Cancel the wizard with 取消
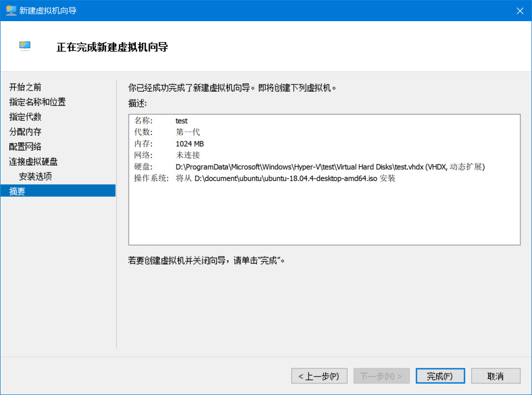The height and width of the screenshot is (395, 532). click(495, 376)
